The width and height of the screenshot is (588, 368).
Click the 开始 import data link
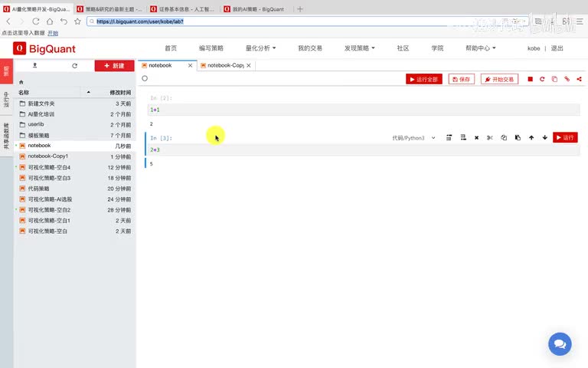53,33
